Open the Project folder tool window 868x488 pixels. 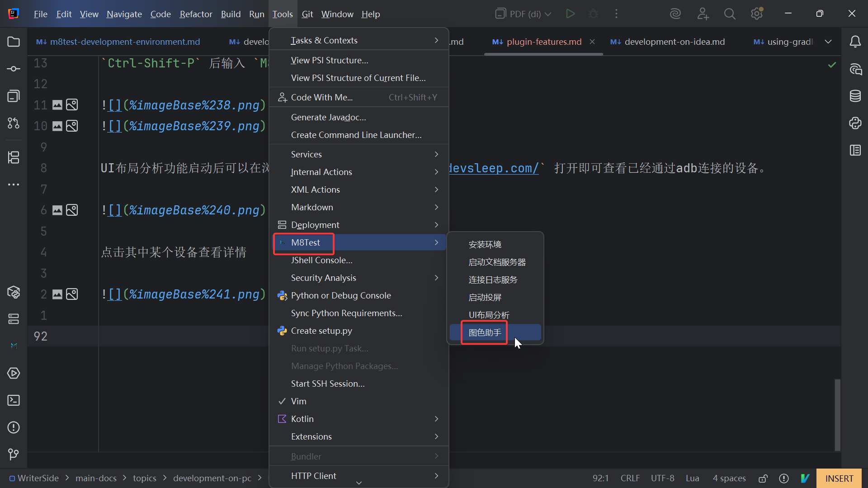(x=14, y=42)
